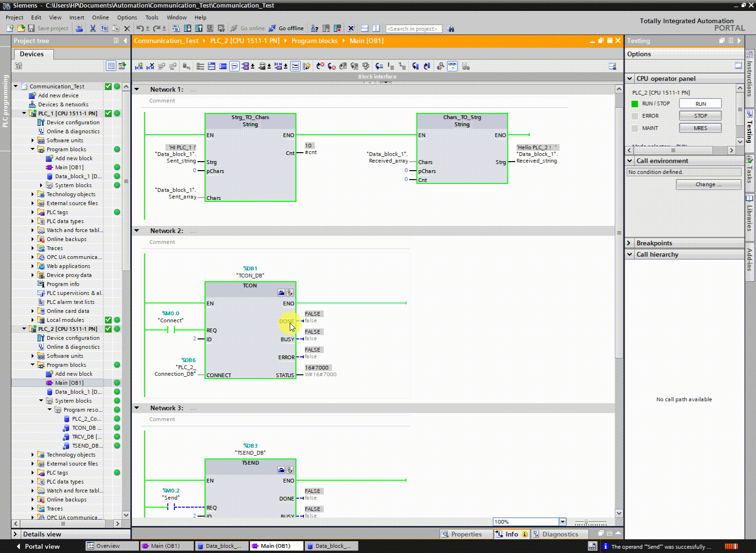Click the TCON block open configuration icon
This screenshot has width=756, height=553.
coord(281,293)
